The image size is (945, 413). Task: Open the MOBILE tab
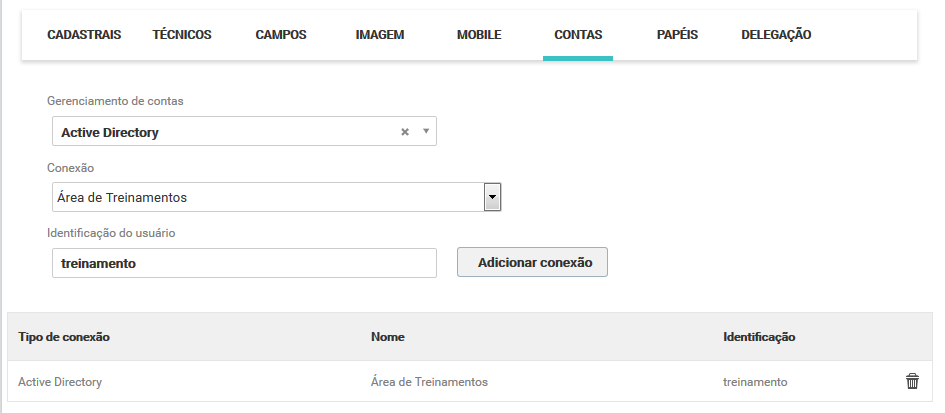point(479,34)
